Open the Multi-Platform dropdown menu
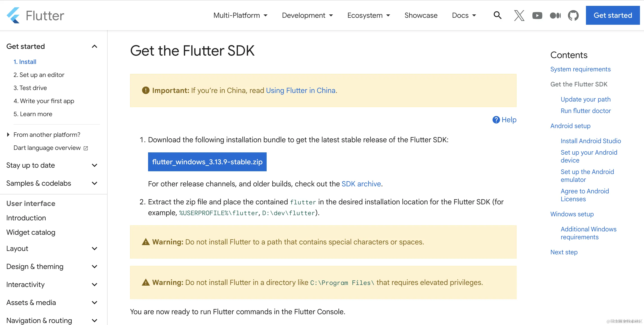 [x=240, y=16]
